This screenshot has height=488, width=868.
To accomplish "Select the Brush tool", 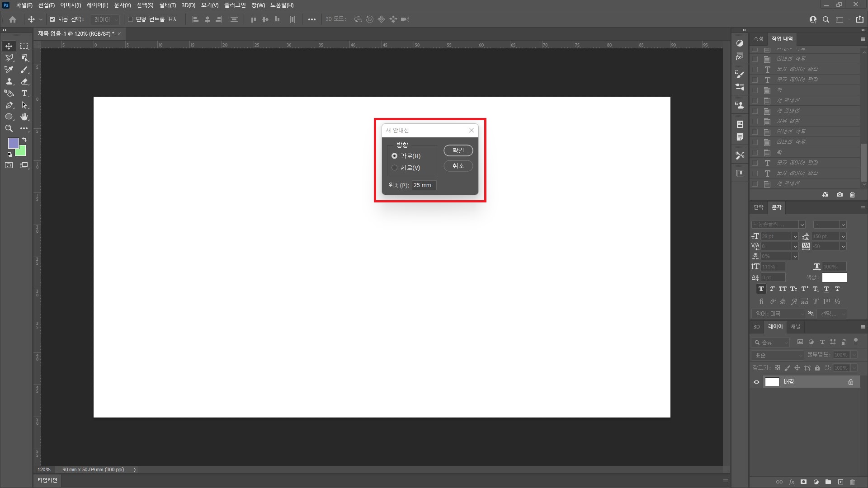I will [24, 70].
